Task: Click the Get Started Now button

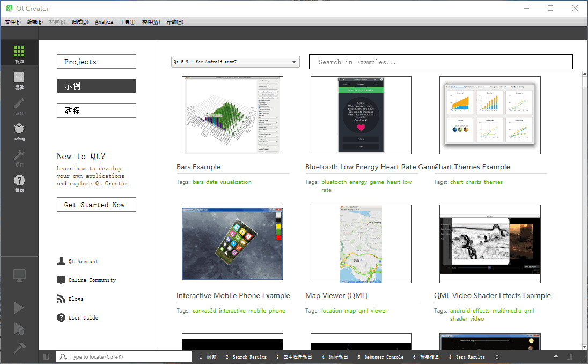Action: coord(97,205)
